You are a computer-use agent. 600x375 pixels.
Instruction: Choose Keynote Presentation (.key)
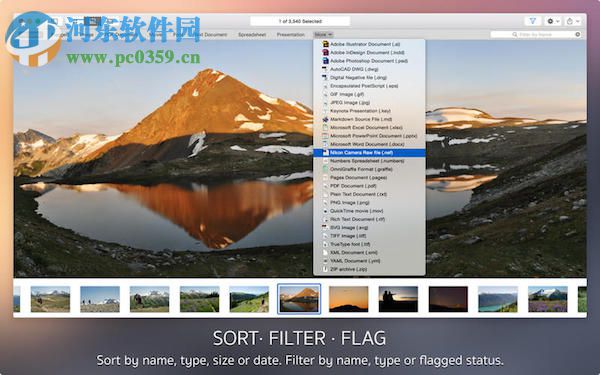369,111
